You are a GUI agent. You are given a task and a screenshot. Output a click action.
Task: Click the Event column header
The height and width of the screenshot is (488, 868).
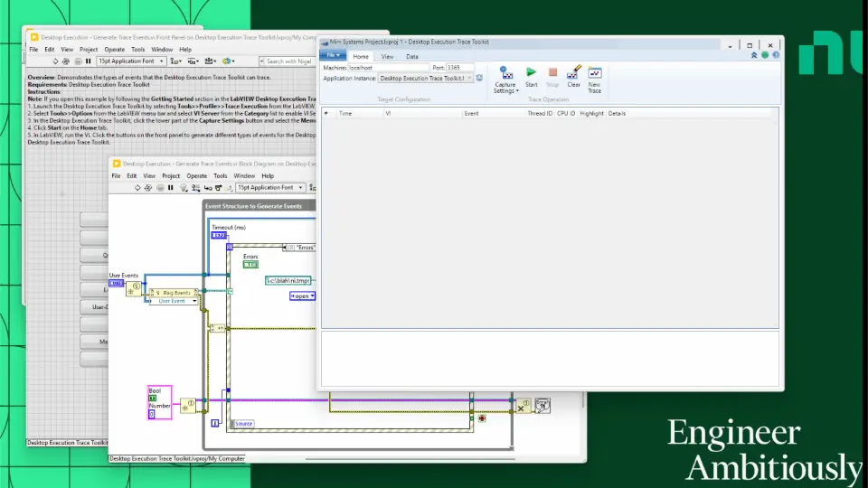[494, 114]
